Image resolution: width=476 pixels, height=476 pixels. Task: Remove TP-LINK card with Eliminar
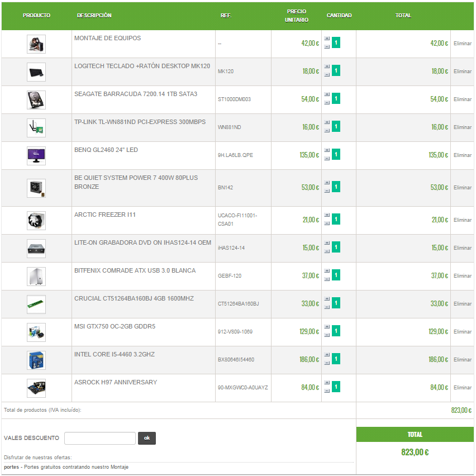(x=463, y=127)
